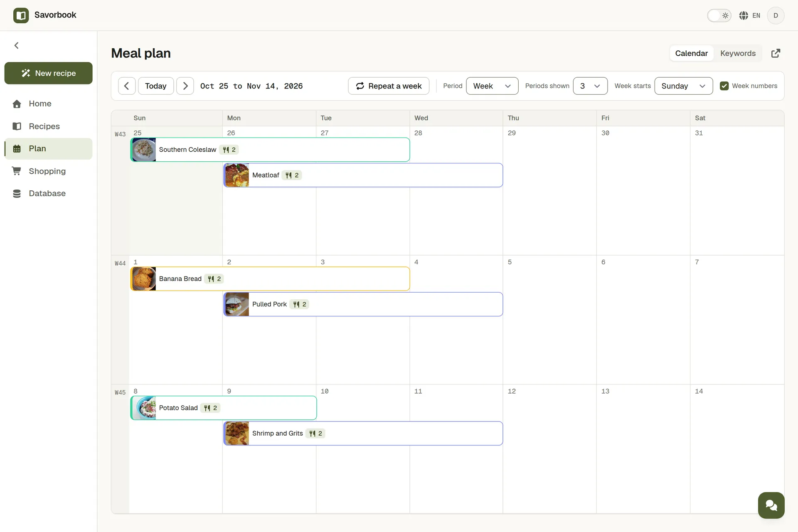Open the user avatar D menu
798x532 pixels.
(776, 15)
